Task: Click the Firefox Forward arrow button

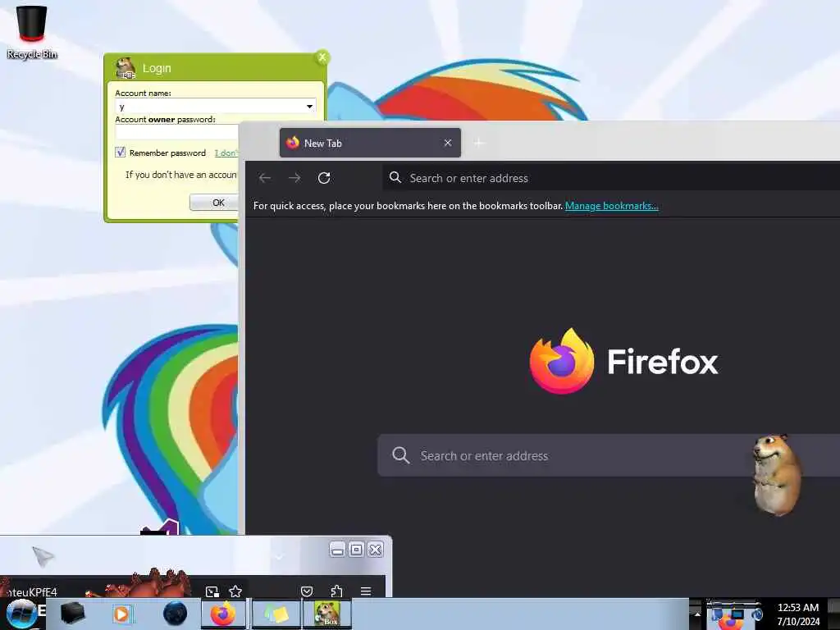Action: tap(294, 178)
